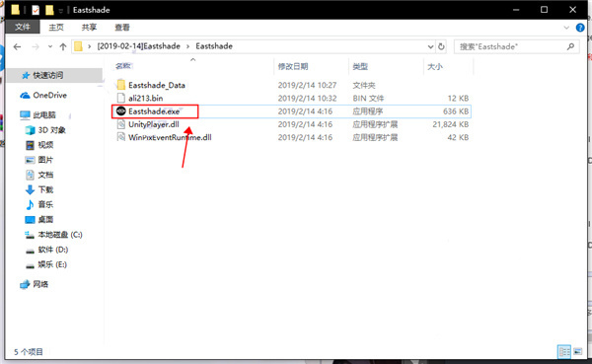
Task: Expand the ribbon with the chevron
Action: tap(566, 28)
